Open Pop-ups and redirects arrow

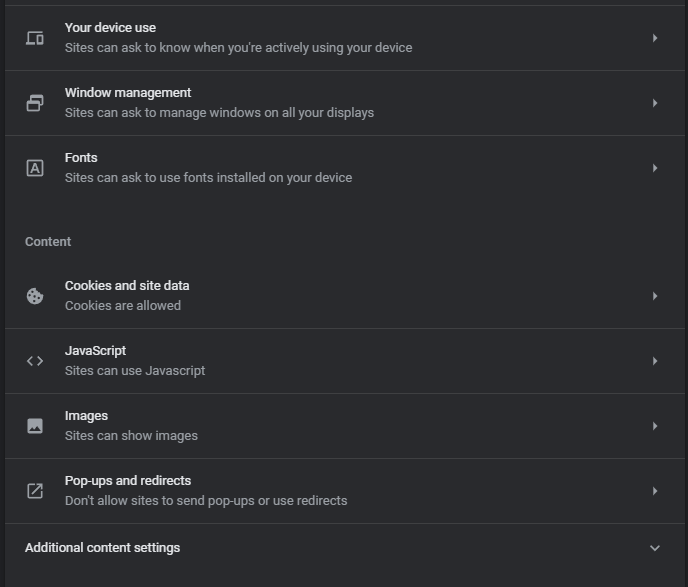point(655,491)
